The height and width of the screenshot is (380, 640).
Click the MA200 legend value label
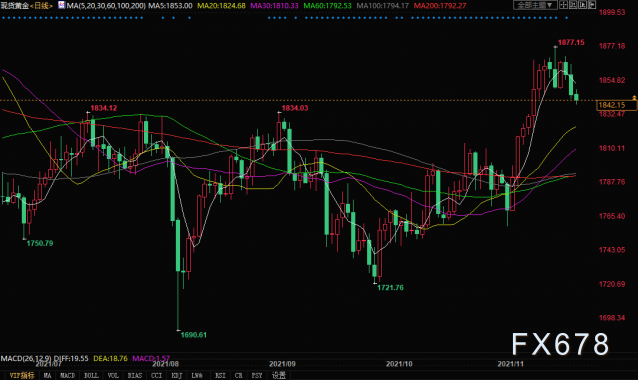coord(440,6)
